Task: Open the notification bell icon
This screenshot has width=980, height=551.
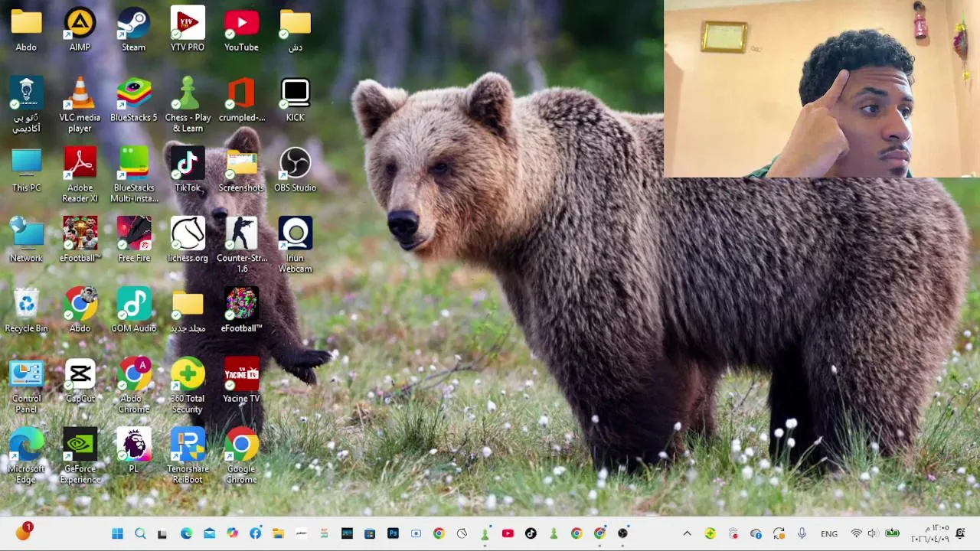Action: tap(960, 533)
